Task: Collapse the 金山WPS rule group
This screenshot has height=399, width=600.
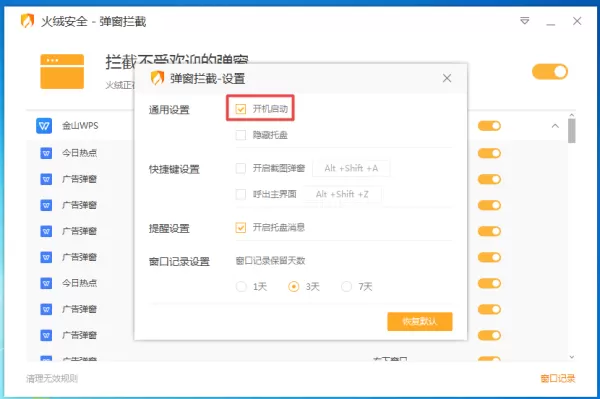Action: pos(555,126)
